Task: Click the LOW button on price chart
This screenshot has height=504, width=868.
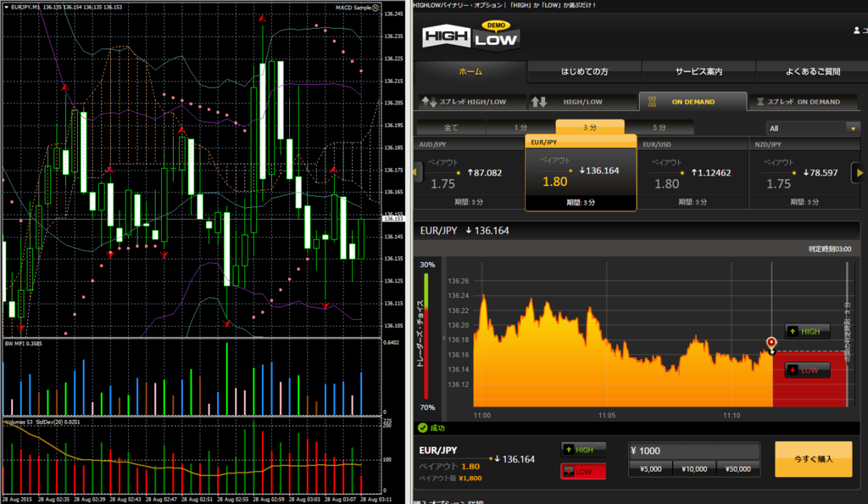Action: (x=807, y=370)
